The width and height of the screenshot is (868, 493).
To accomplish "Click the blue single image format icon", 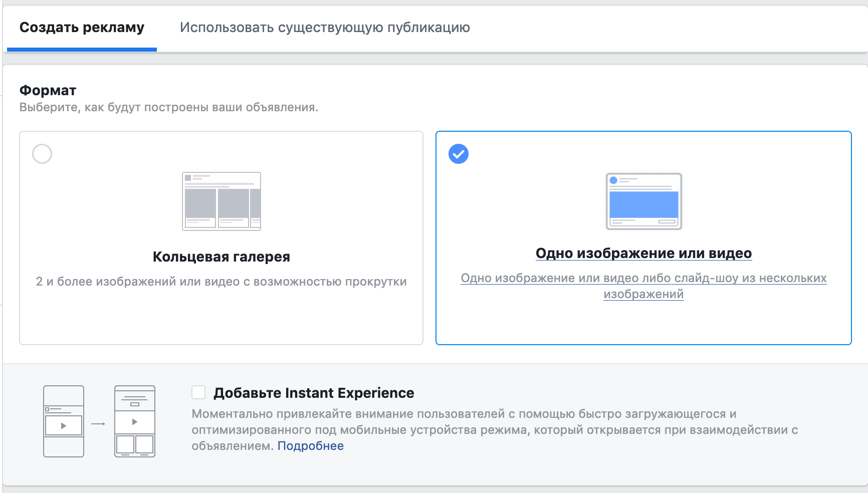I will tap(643, 201).
